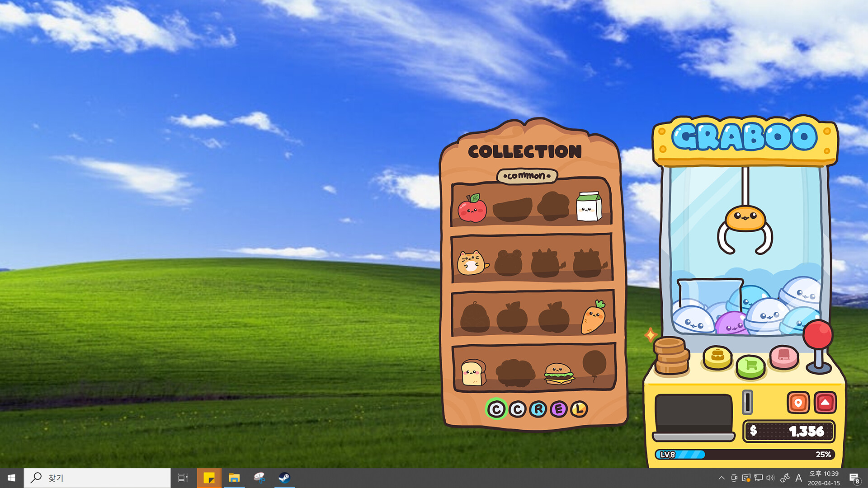868x488 pixels.
Task: Select the second white C rarity tab
Action: (x=517, y=409)
